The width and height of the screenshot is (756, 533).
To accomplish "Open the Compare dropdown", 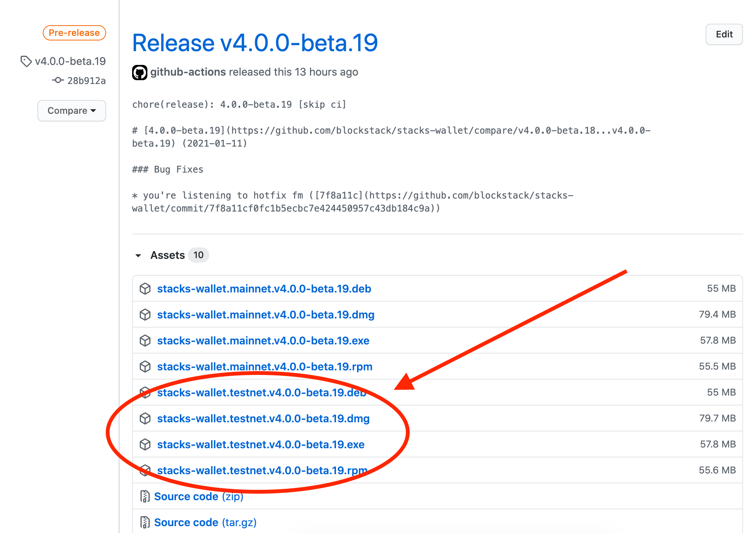I will pos(72,111).
